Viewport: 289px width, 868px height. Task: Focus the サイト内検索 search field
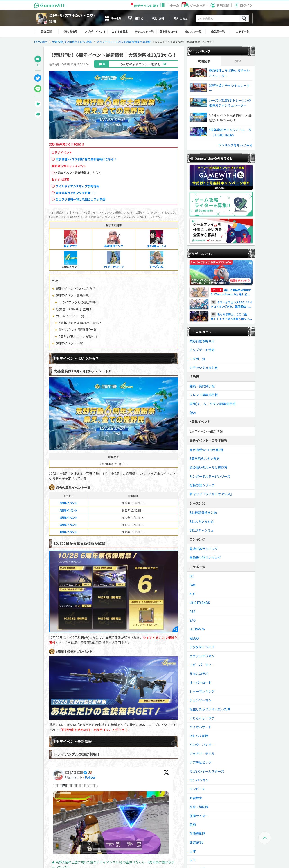click(x=218, y=18)
